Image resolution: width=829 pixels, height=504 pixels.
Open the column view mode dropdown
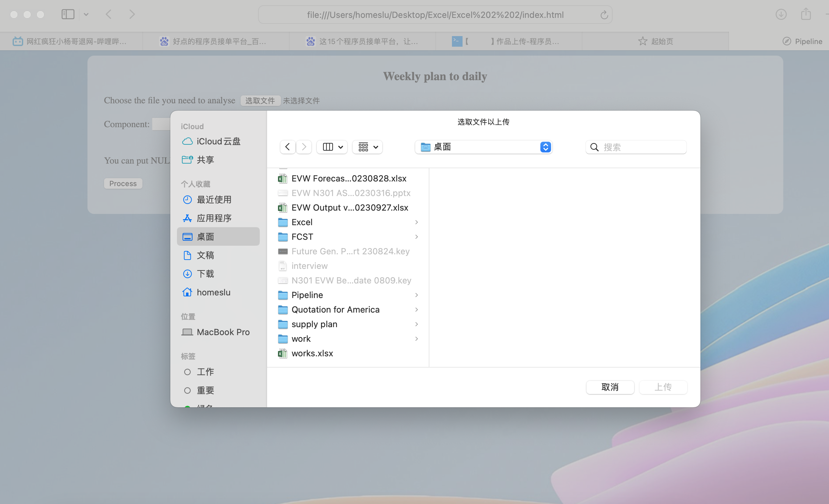(332, 147)
